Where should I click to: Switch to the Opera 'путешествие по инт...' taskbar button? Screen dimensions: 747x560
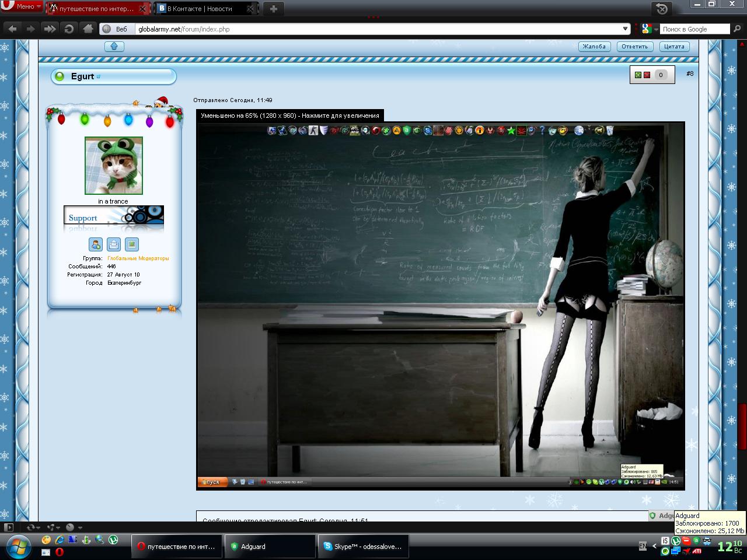(x=177, y=547)
